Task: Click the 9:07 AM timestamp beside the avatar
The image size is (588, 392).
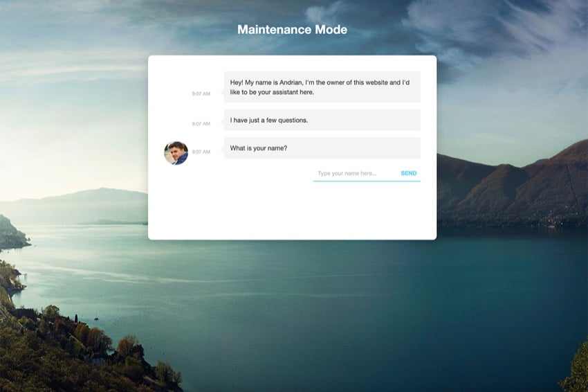Action: click(x=201, y=152)
